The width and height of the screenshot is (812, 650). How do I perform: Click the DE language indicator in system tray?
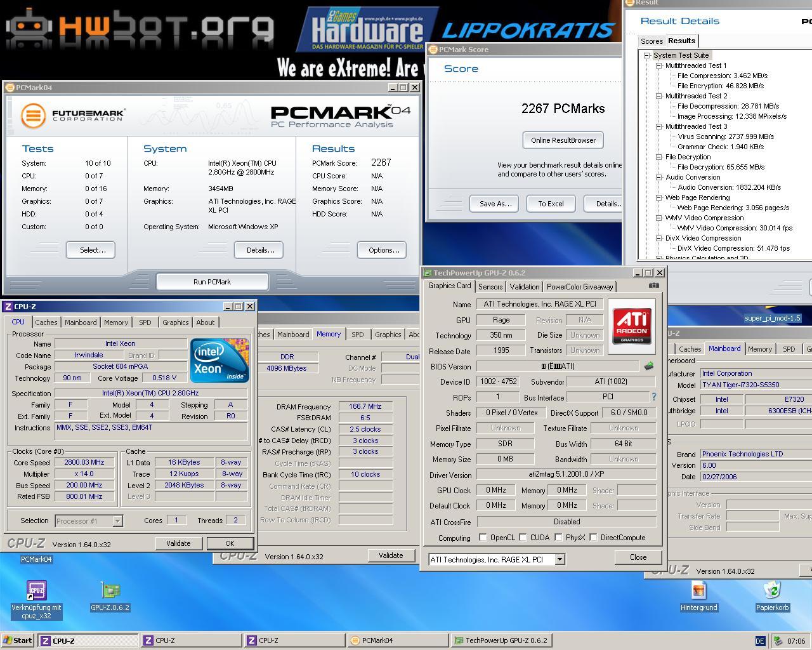click(760, 641)
